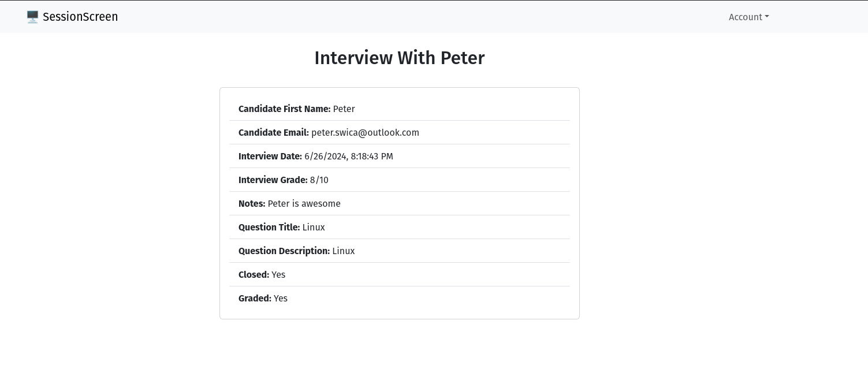Select the Interview Date value
The width and height of the screenshot is (868, 391).
[349, 157]
